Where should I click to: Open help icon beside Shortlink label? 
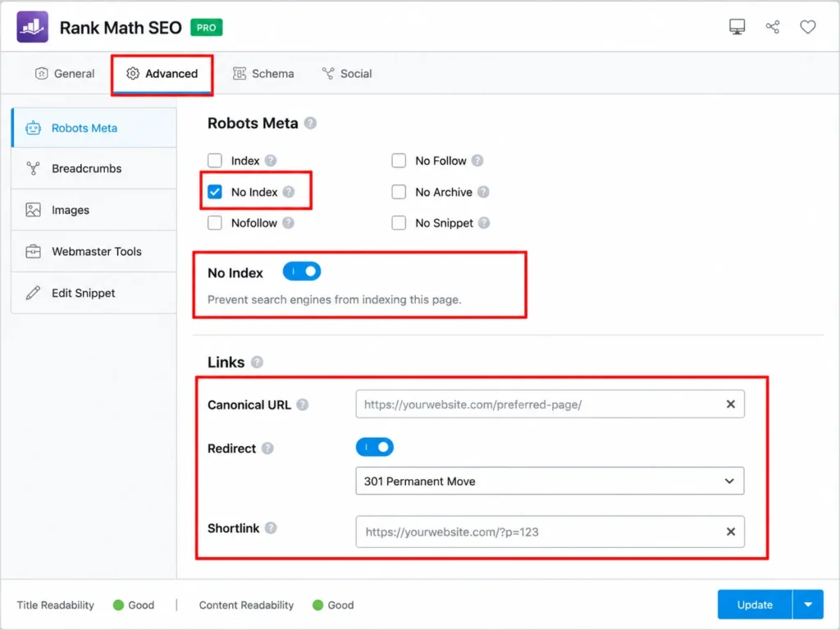tap(271, 528)
